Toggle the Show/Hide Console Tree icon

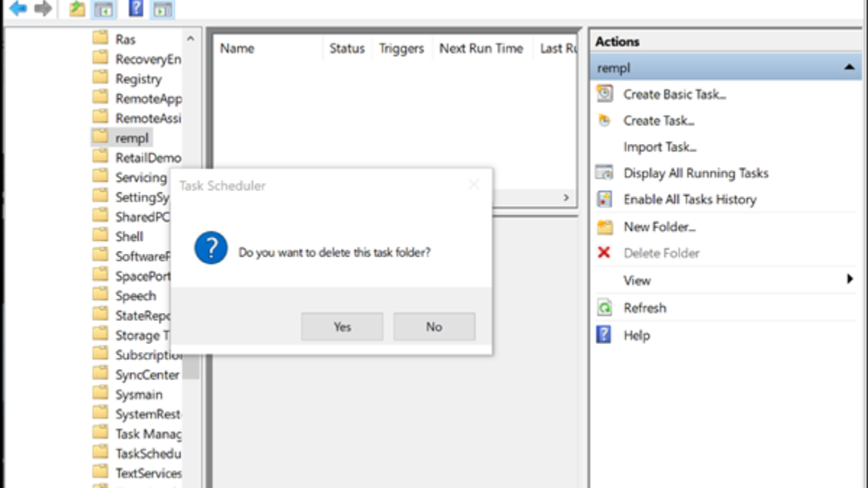103,9
